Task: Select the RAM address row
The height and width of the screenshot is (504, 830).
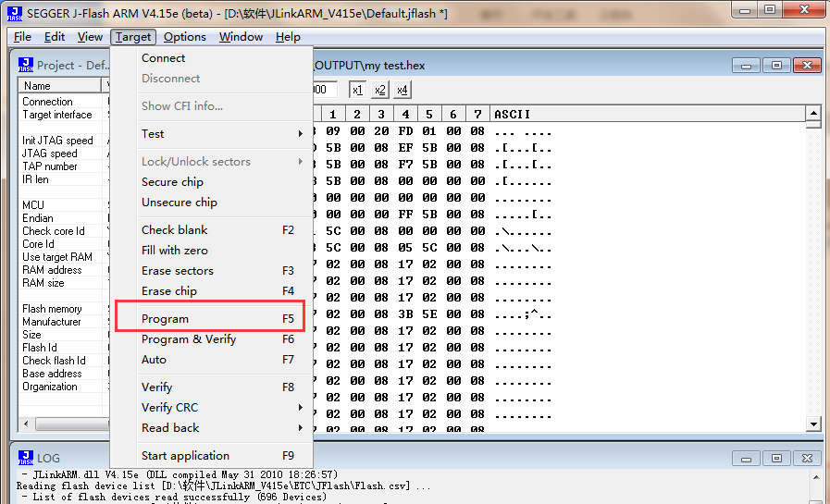Action: (x=64, y=270)
